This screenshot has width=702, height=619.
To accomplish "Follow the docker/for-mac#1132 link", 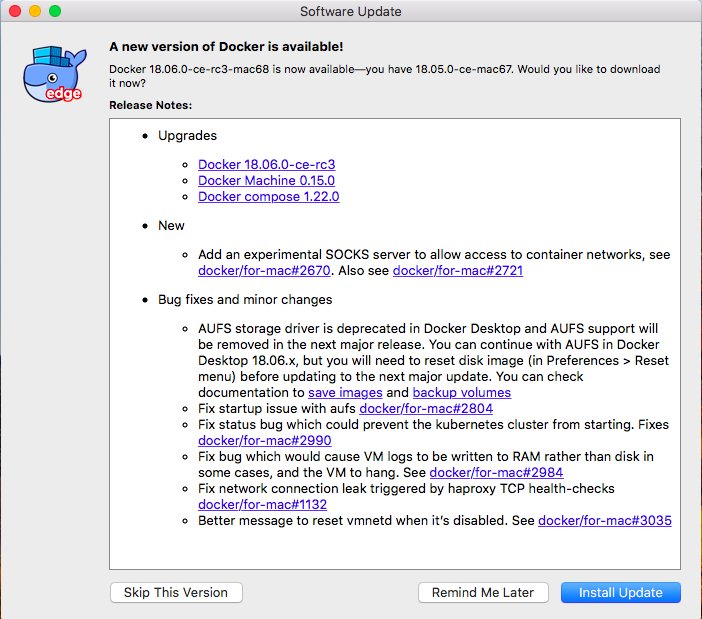I will click(x=262, y=504).
